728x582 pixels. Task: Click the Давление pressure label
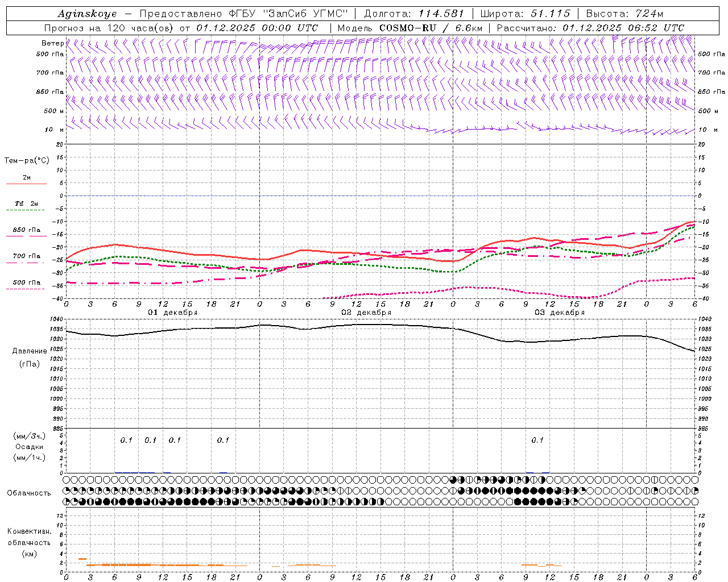(x=30, y=351)
